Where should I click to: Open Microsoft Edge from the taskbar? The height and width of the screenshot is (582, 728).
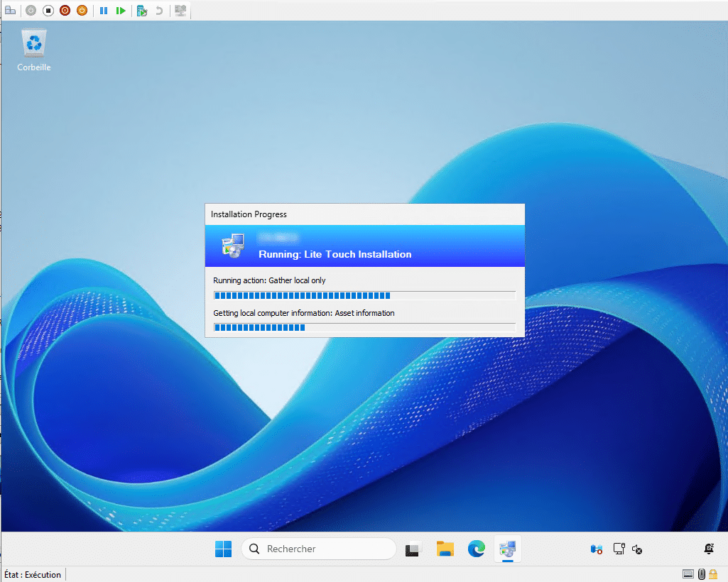[477, 549]
